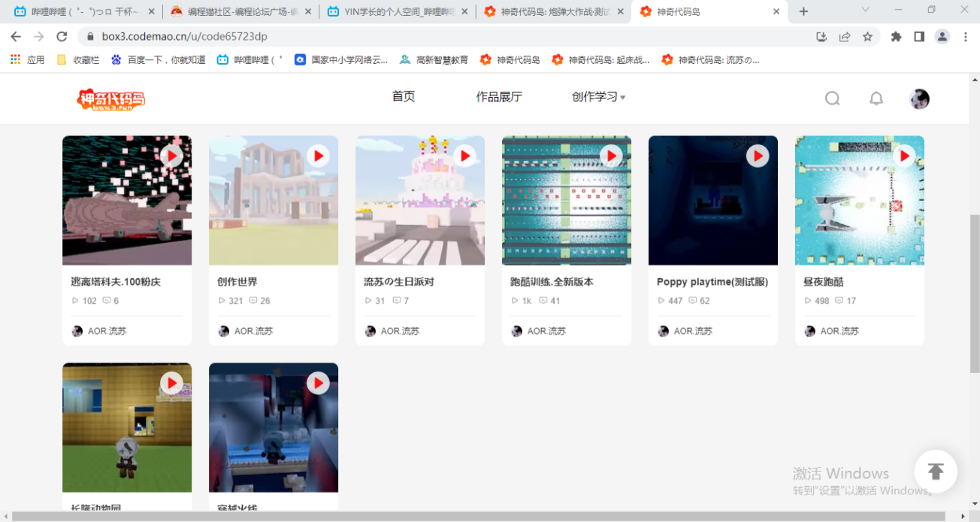The image size is (980, 522).
Task: Toggle the browser side panel icon
Action: 918,36
